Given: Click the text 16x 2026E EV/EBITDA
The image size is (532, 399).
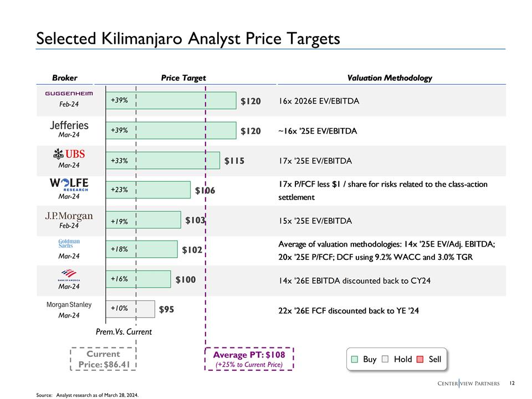Looking at the screenshot, I should (x=319, y=101).
